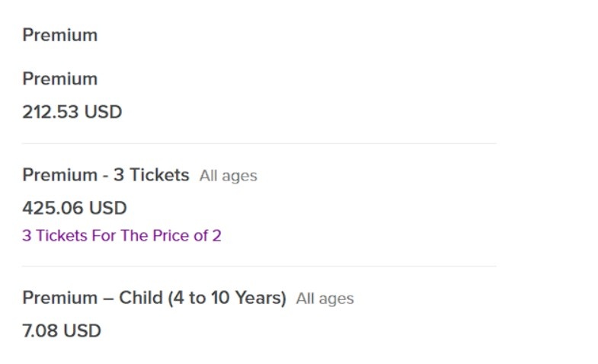The height and width of the screenshot is (364, 598).
Task: Click the 212.53 USD price
Action: (x=72, y=112)
